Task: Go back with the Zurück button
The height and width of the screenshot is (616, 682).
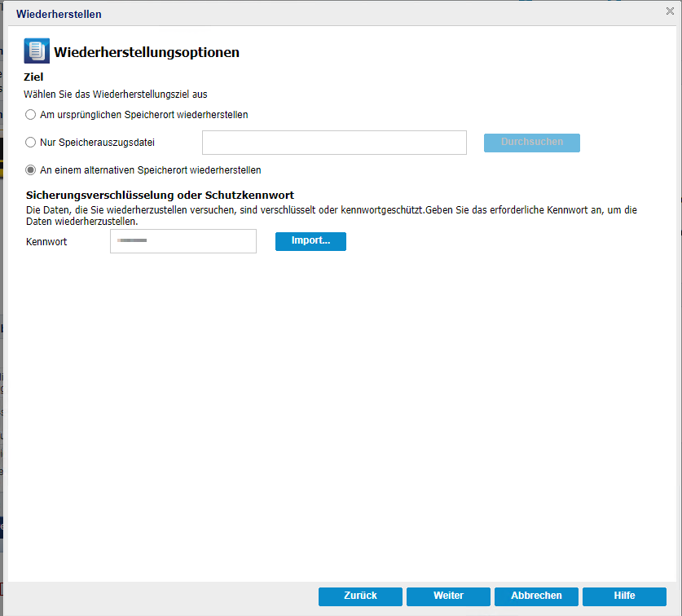Action: tap(360, 596)
